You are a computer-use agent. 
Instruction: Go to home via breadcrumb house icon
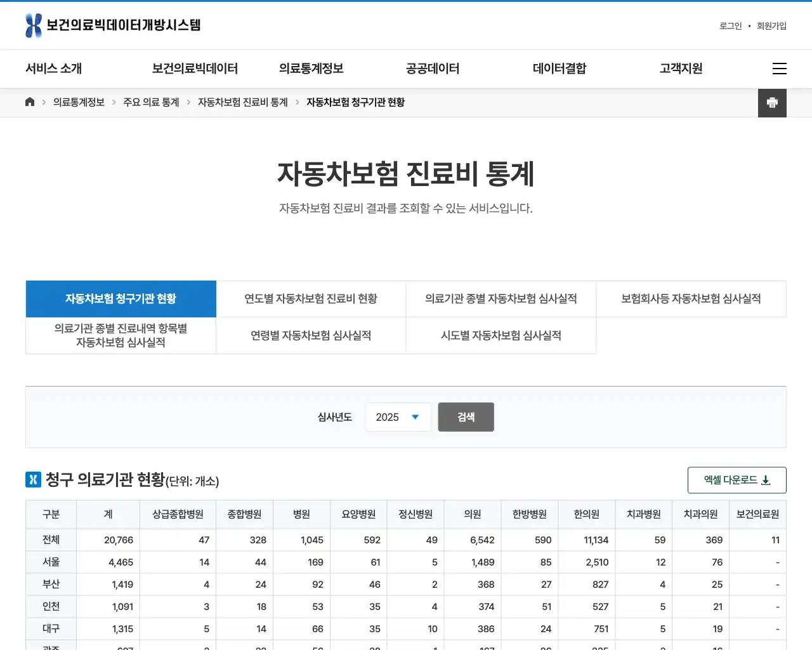pyautogui.click(x=30, y=102)
